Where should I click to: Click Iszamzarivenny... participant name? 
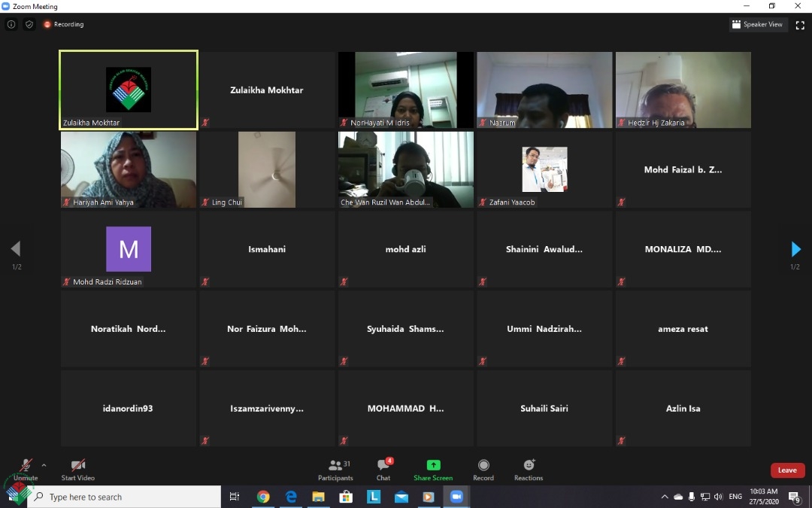267,409
